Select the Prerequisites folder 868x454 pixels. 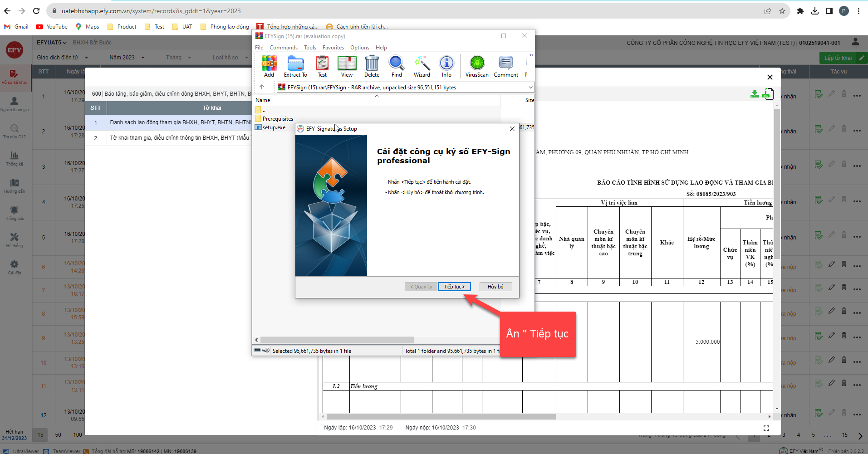pos(278,119)
